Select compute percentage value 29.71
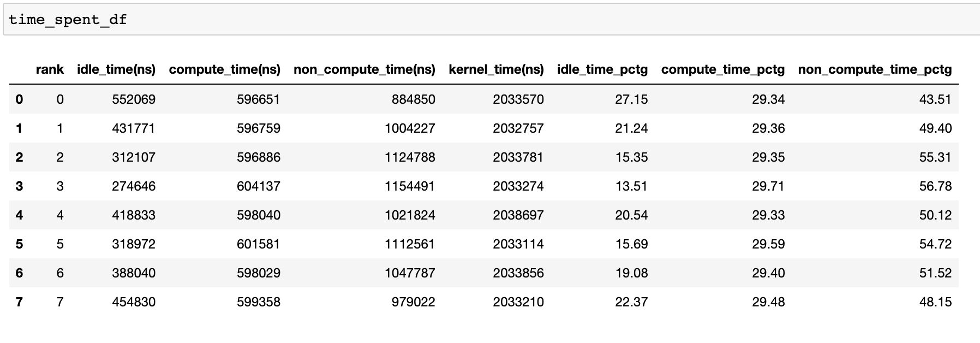 [768, 186]
